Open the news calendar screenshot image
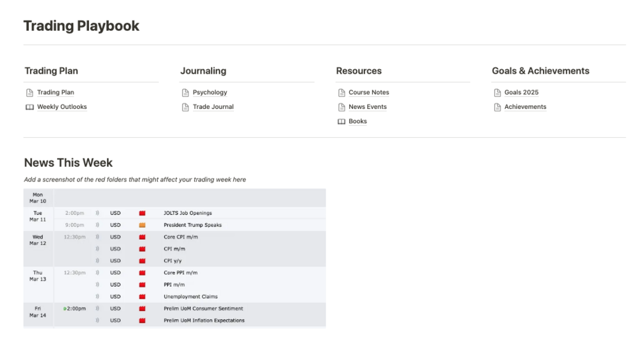This screenshot has width=644, height=352. coord(174,258)
